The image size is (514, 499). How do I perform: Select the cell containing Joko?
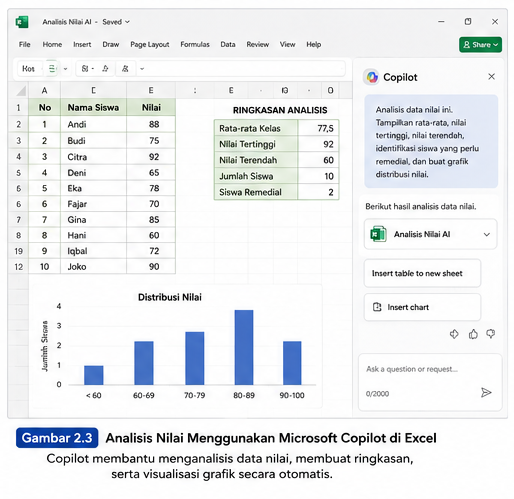click(x=93, y=267)
